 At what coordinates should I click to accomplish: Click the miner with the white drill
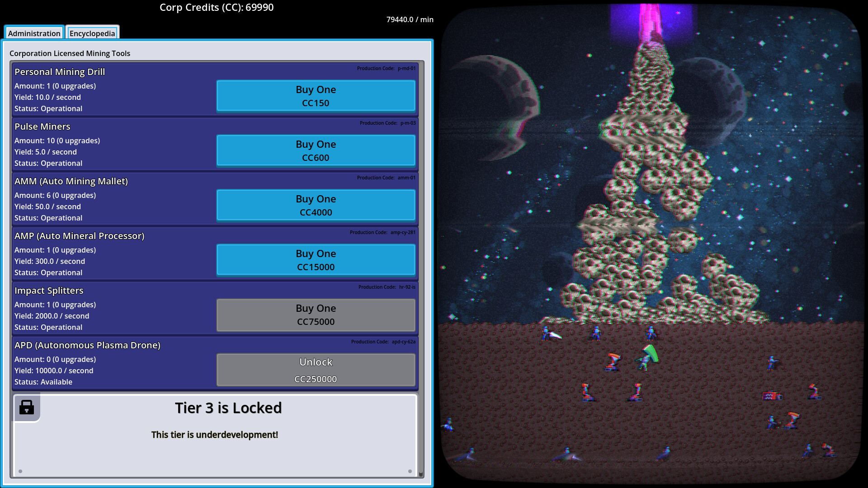pos(551,333)
